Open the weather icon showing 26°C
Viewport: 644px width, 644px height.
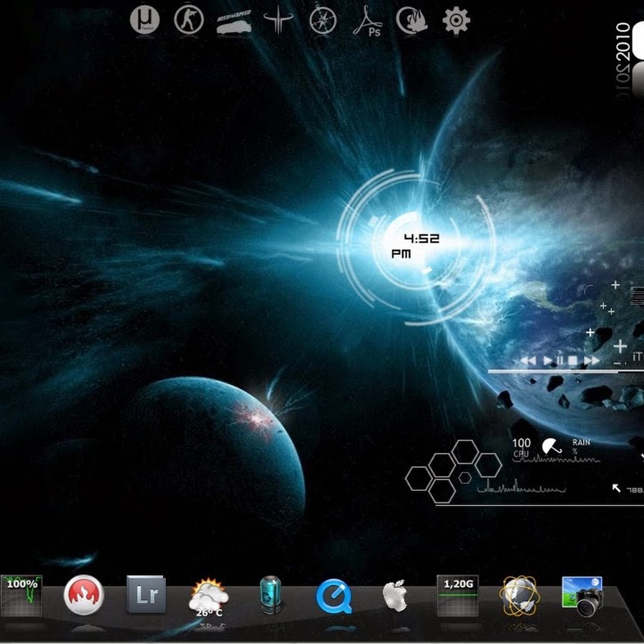pos(208,596)
